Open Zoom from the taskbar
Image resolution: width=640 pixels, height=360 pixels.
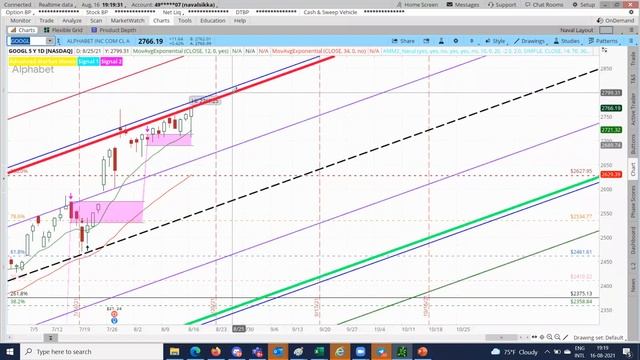tap(360, 351)
